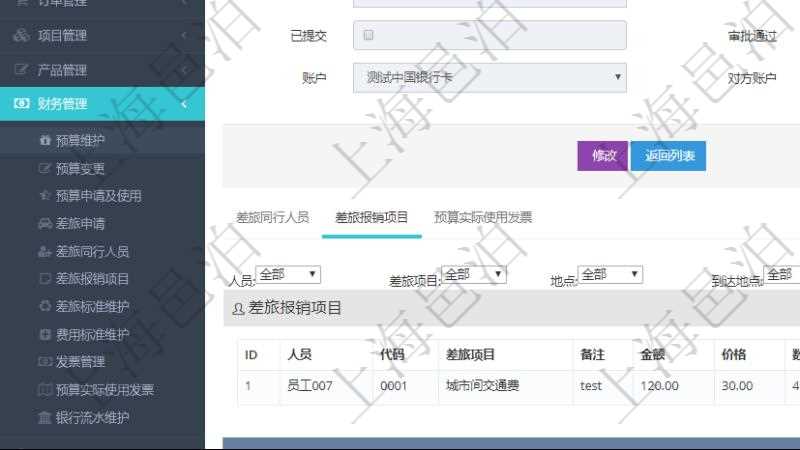Image resolution: width=800 pixels, height=450 pixels.
Task: Click the purple 修改 button
Action: (603, 155)
